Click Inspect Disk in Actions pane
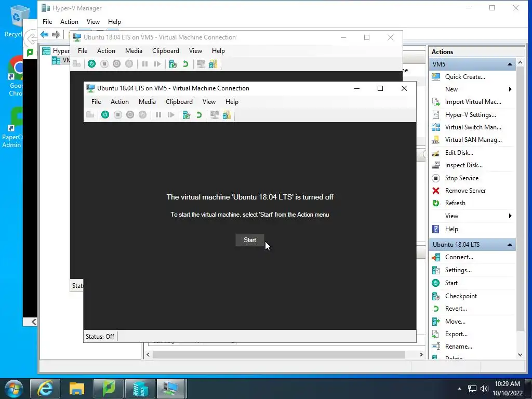Image resolution: width=532 pixels, height=399 pixels. [x=463, y=165]
